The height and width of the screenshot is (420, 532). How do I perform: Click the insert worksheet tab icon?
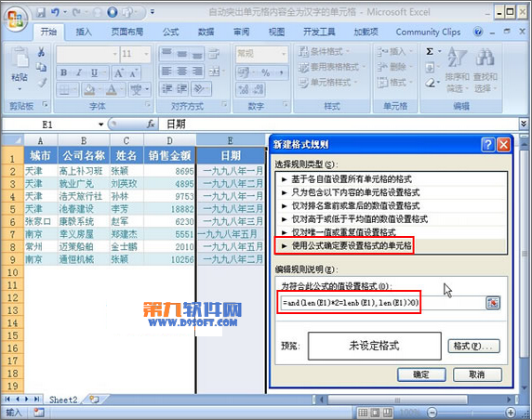pyautogui.click(x=94, y=400)
